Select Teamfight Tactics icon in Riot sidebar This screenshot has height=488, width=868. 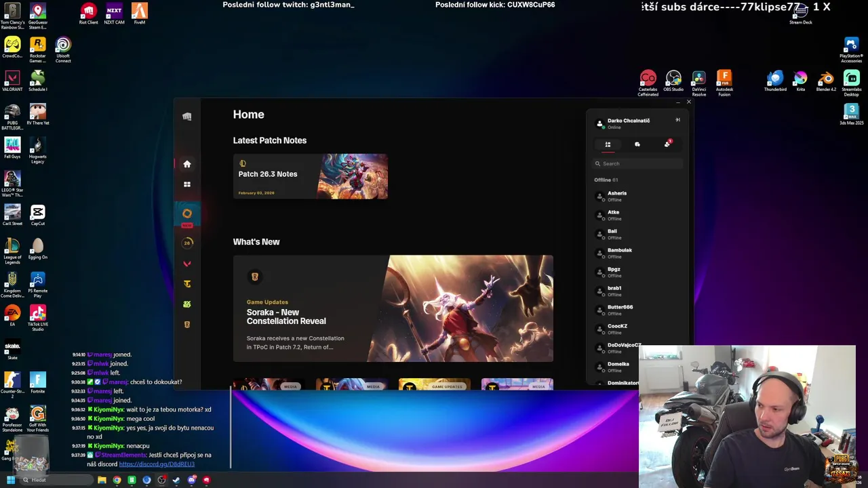pyautogui.click(x=187, y=284)
